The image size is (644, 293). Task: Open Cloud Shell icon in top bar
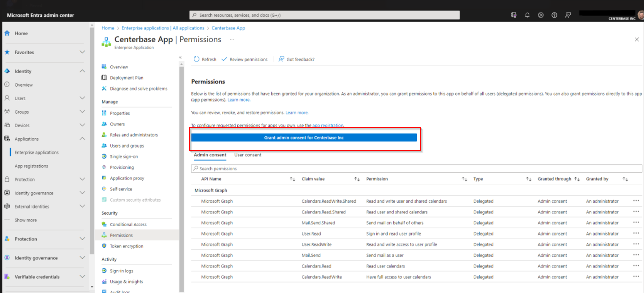click(x=514, y=15)
